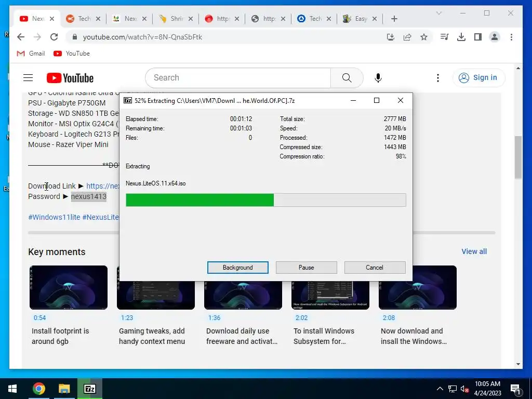Click the #NexusLite hashtag

tap(100, 217)
